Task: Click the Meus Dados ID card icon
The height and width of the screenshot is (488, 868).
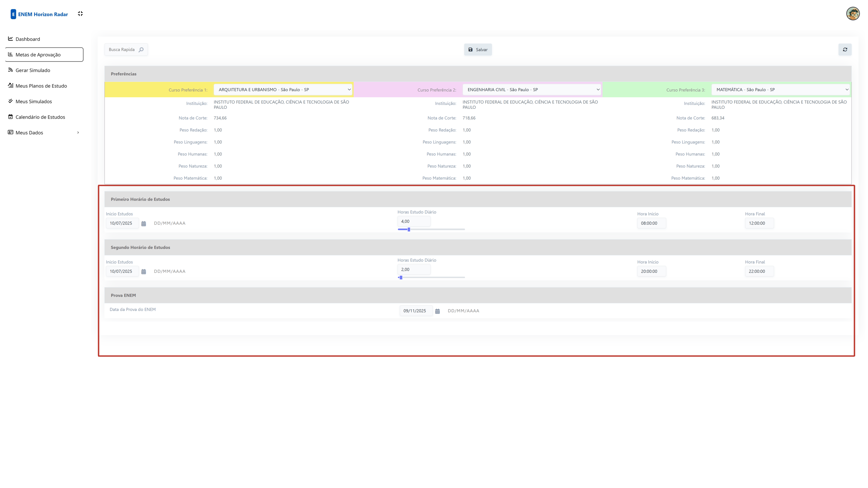Action: [10, 132]
